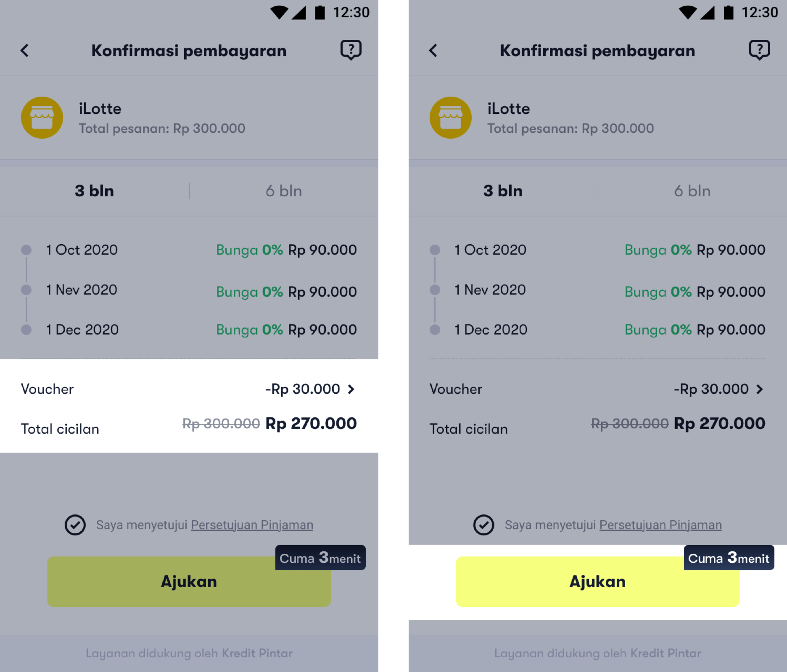Select the 6 bln tab on right screen
Image resolution: width=787 pixels, height=672 pixels.
692,191
